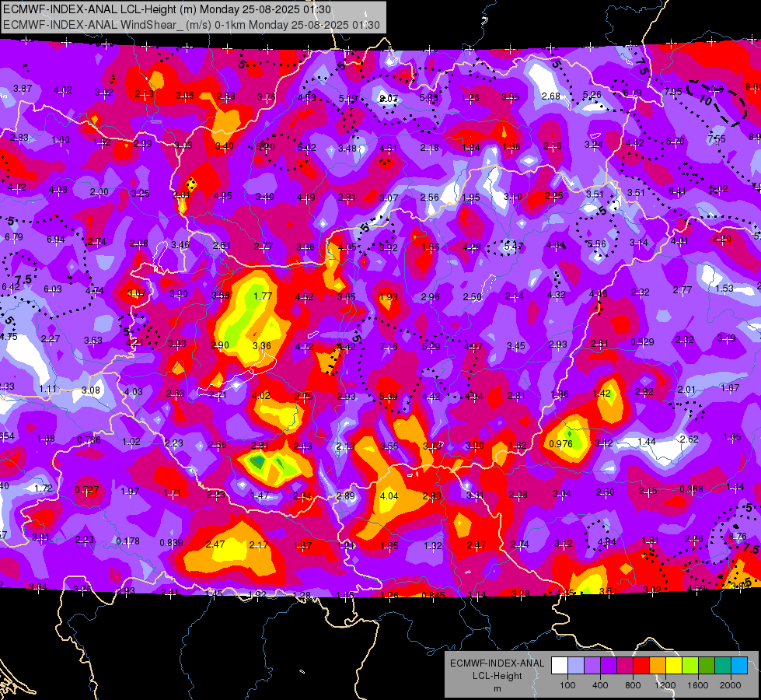Click the wind shear value 0.529
761x700 pixels.
pyautogui.click(x=642, y=342)
